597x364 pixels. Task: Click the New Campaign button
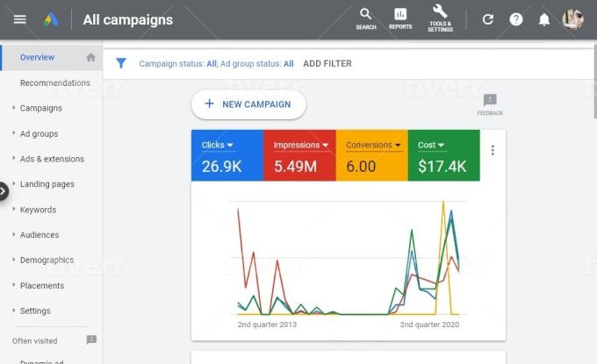click(x=248, y=104)
